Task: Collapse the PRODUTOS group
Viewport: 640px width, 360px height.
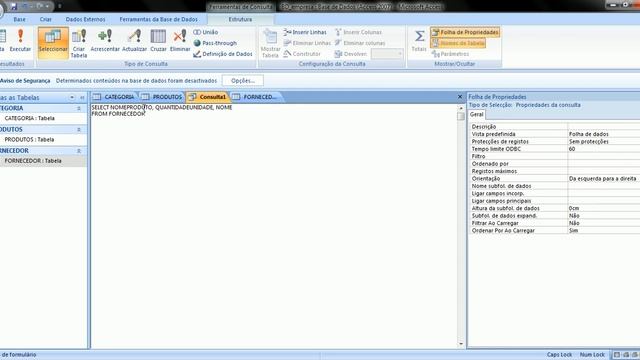Action: point(79,130)
